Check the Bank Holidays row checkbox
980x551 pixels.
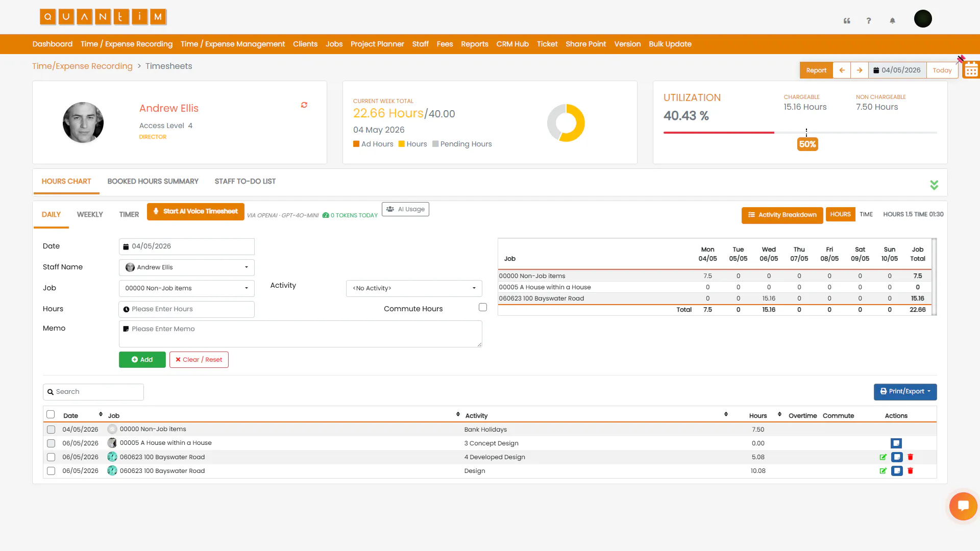[51, 430]
